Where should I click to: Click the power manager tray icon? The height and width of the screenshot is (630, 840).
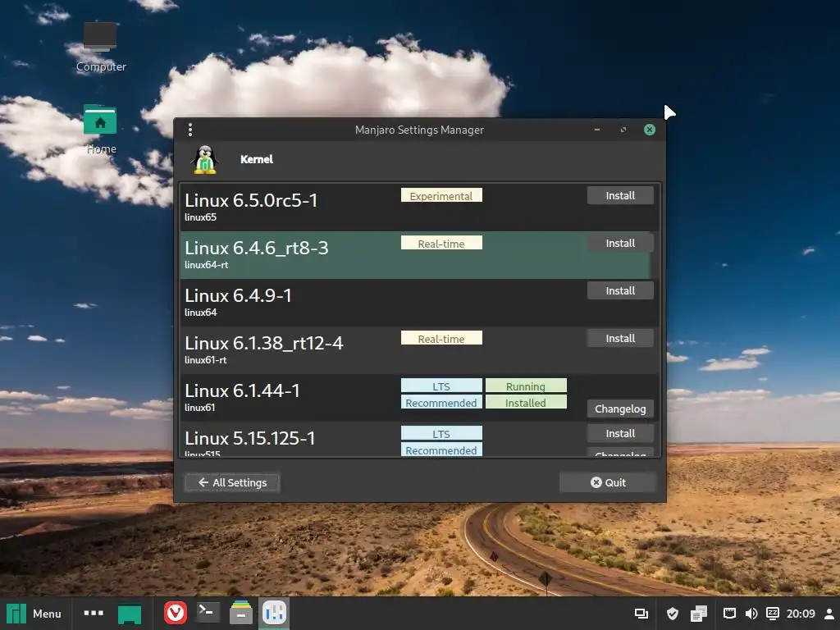(773, 614)
